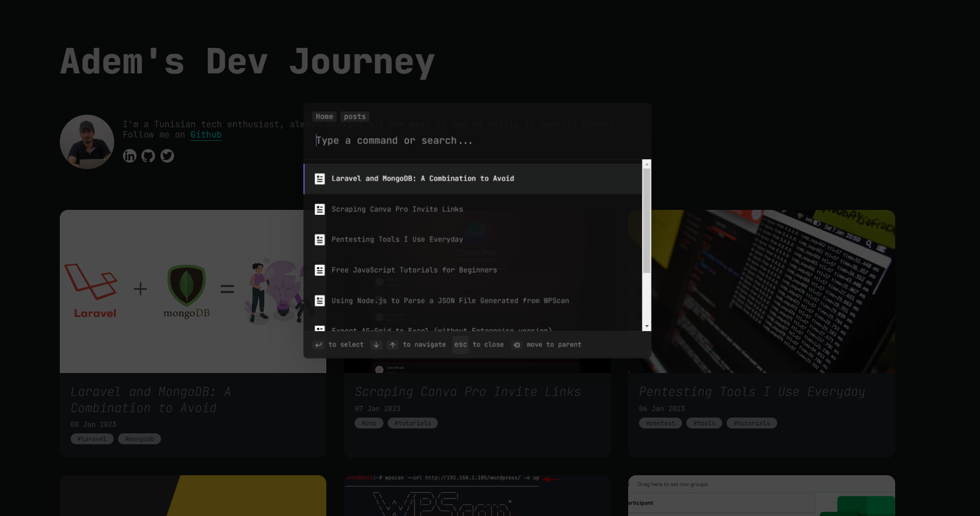Open the Twitter profile icon
The width and height of the screenshot is (980, 516).
[x=168, y=156]
